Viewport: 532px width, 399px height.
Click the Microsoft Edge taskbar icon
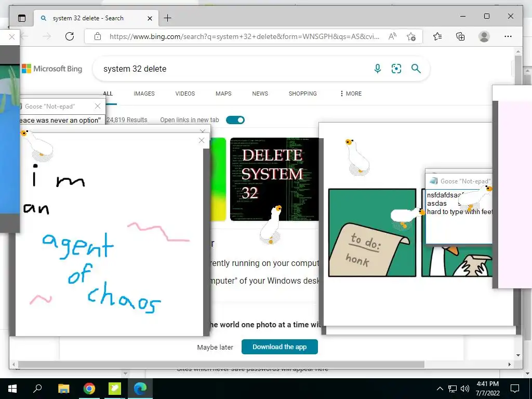[x=140, y=389]
